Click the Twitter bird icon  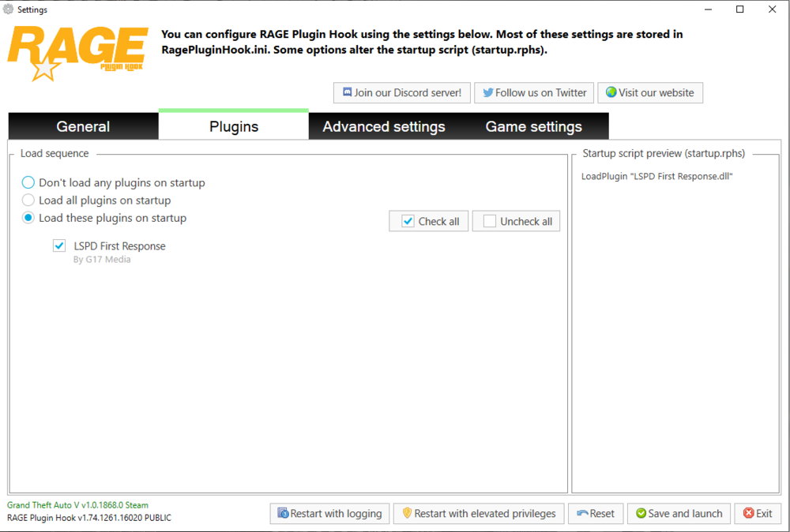[489, 92]
